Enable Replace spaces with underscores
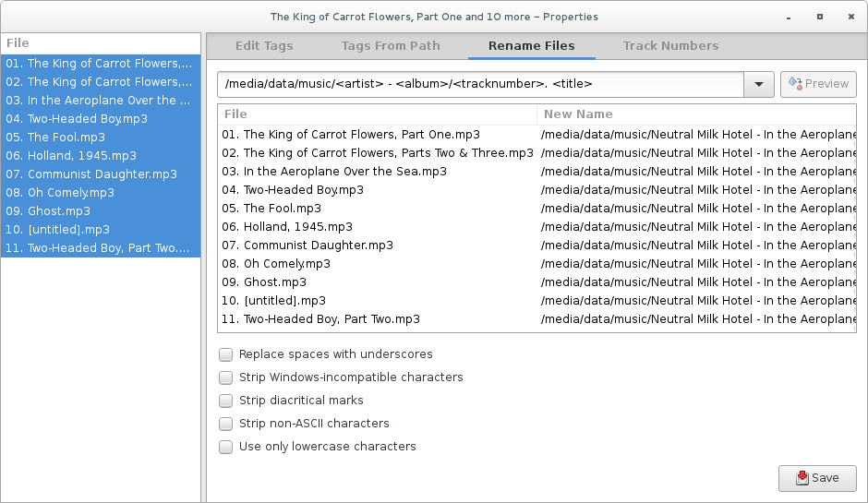The width and height of the screenshot is (868, 503). tap(225, 354)
